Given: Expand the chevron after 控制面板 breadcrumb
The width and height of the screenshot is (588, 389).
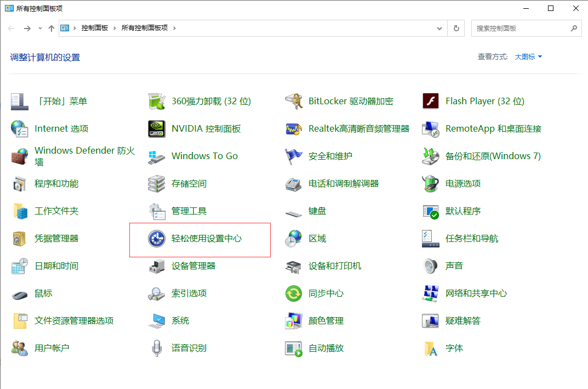Looking at the screenshot, I should (x=115, y=28).
